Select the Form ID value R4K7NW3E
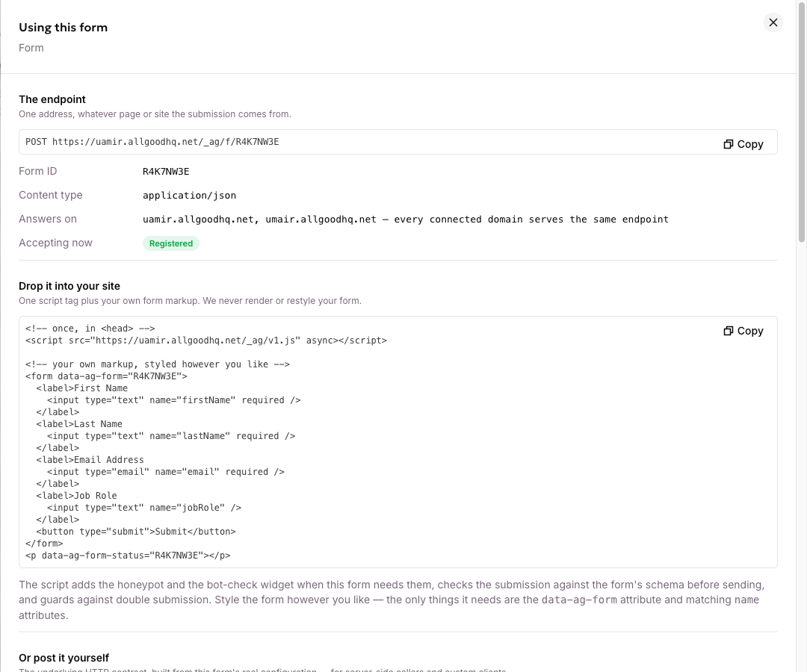Image resolution: width=807 pixels, height=672 pixels. tap(166, 171)
